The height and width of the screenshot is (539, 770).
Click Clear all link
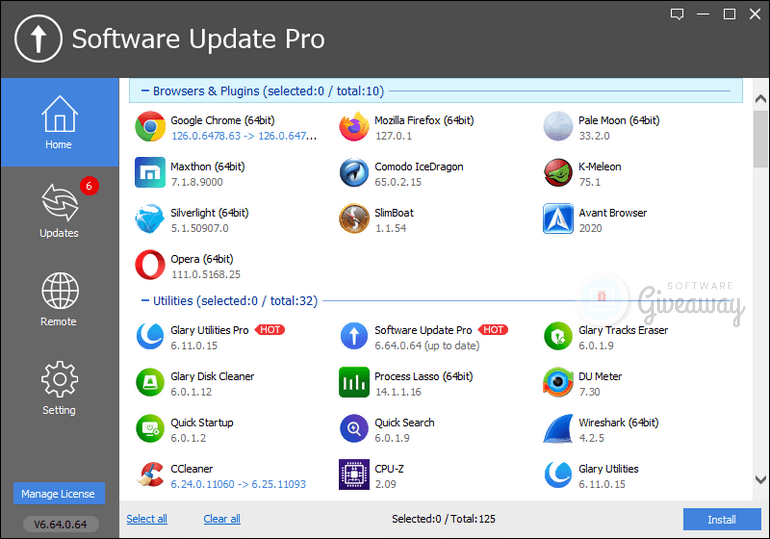222,519
